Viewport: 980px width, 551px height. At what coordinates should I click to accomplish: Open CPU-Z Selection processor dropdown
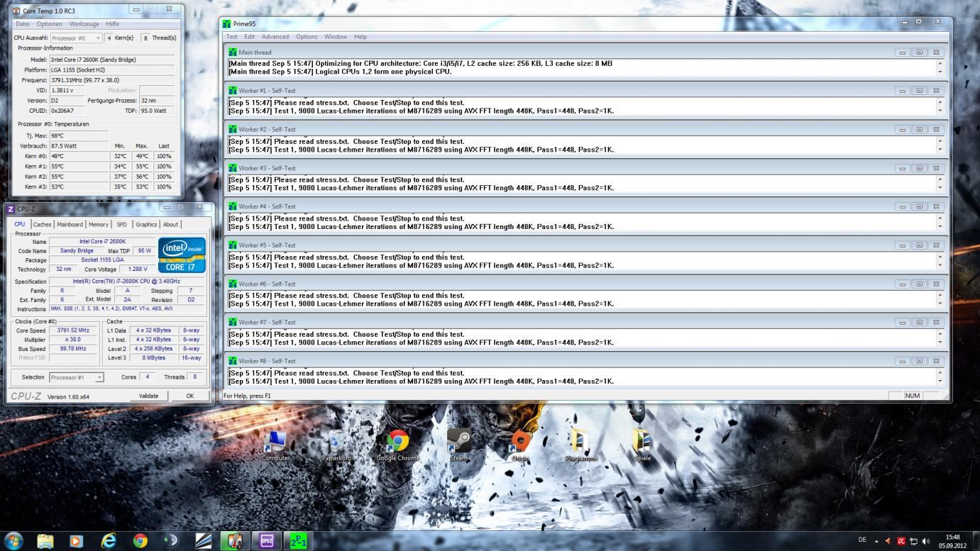(x=76, y=377)
